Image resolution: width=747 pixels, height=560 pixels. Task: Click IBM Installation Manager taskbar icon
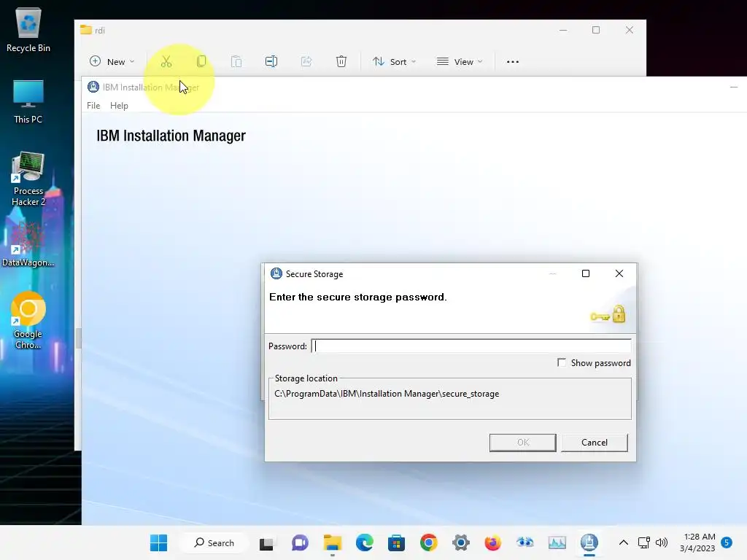tap(589, 542)
